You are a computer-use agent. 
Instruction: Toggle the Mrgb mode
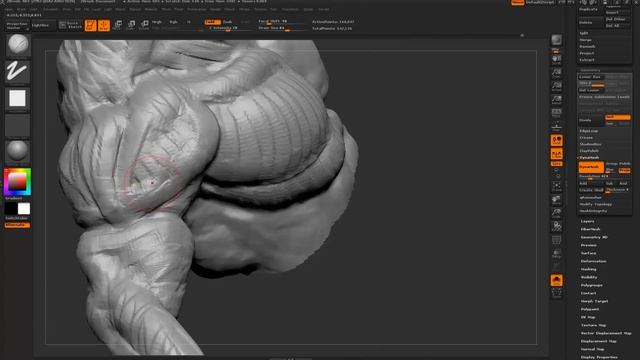coord(157,22)
